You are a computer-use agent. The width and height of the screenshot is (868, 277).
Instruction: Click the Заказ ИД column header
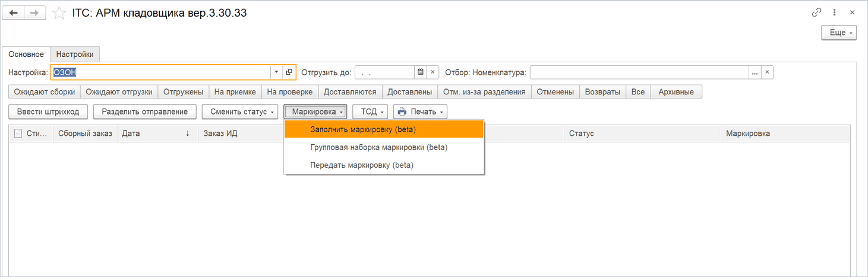241,133
